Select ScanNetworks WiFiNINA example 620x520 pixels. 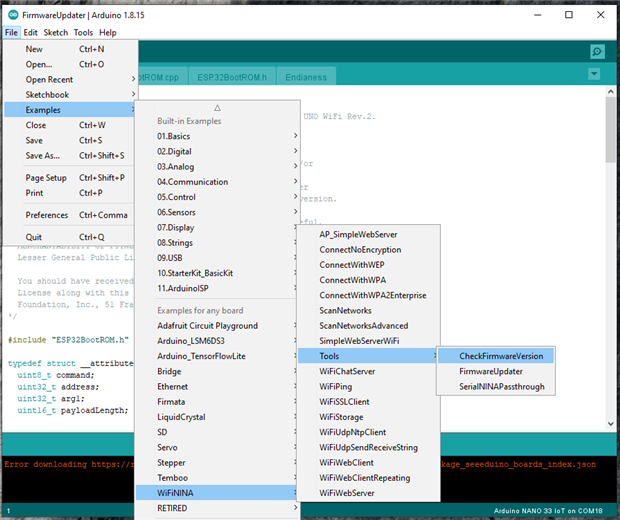coord(345,310)
